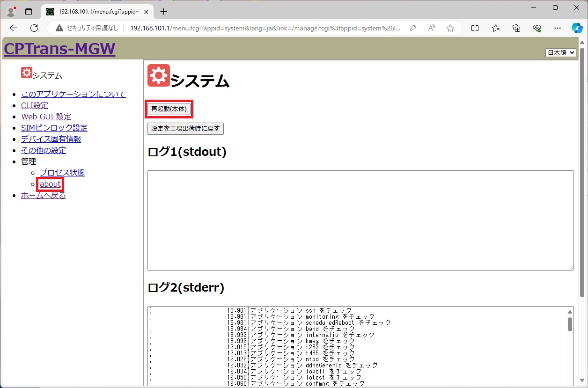The height and width of the screenshot is (388, 588).
Task: Click the about link in sidebar
Action: point(50,184)
